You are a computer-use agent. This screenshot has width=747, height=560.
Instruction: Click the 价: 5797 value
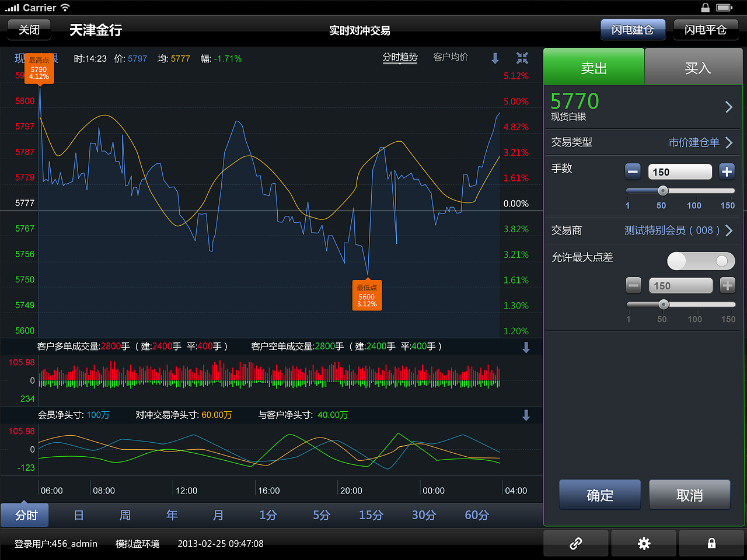[131, 59]
